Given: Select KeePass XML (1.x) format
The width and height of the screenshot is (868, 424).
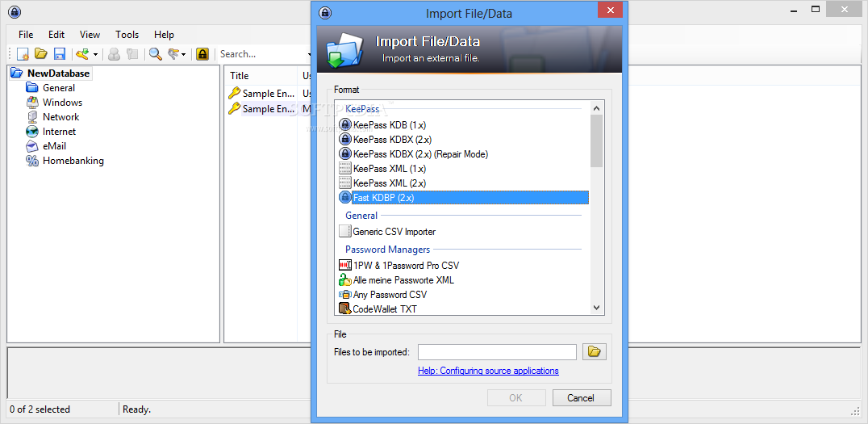Looking at the screenshot, I should point(390,169).
